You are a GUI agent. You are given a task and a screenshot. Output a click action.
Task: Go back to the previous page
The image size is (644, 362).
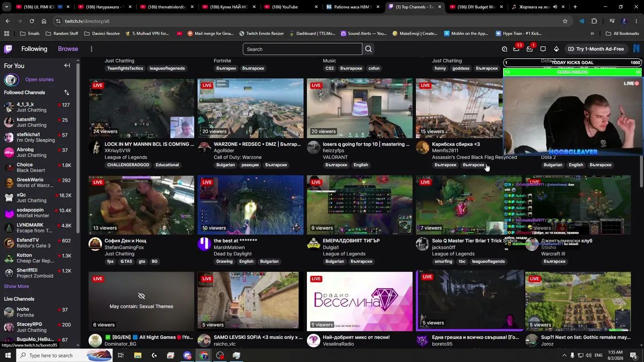point(8,21)
